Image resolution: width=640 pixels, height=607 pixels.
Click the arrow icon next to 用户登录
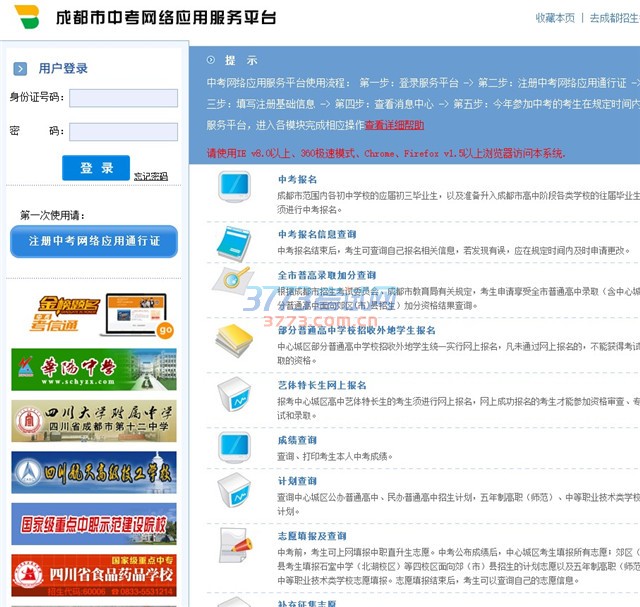20,69
